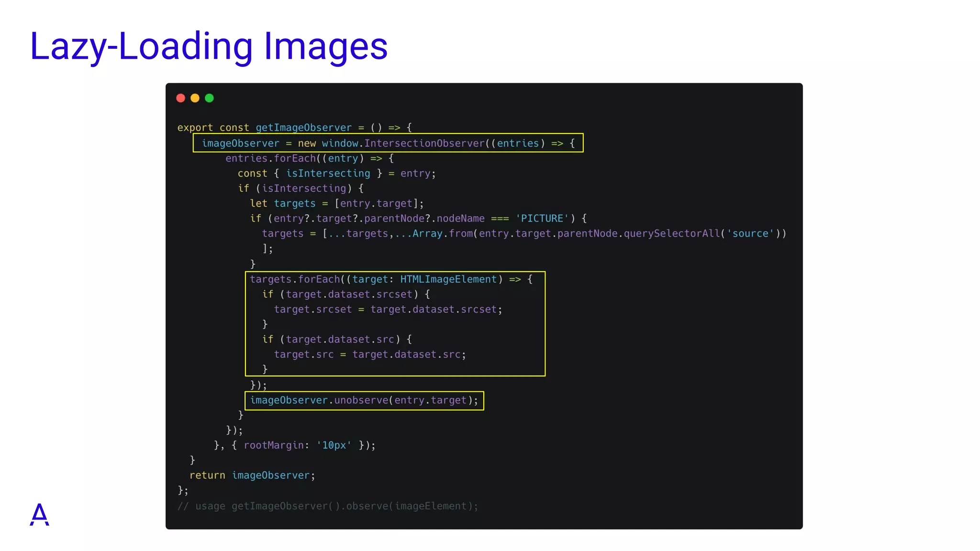Image resolution: width=980 pixels, height=551 pixels.
Task: Click the 'source' string literal
Action: coord(750,234)
